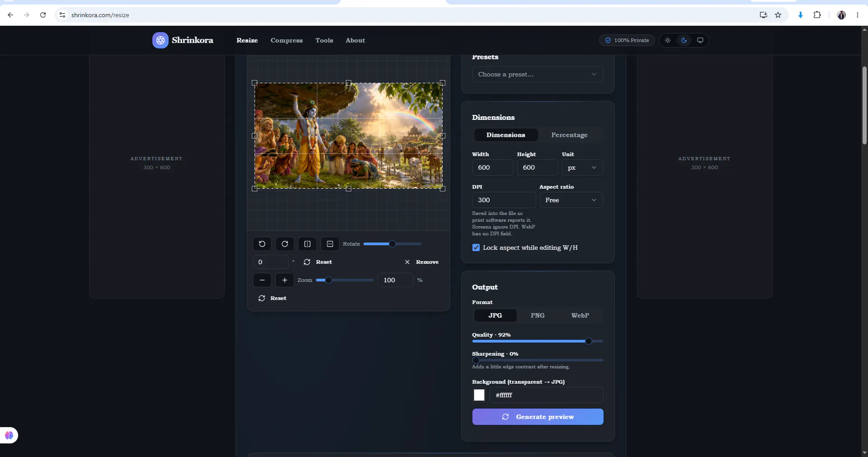Click the plus zoom-in button
Viewport: 868px width, 457px height.
click(285, 280)
